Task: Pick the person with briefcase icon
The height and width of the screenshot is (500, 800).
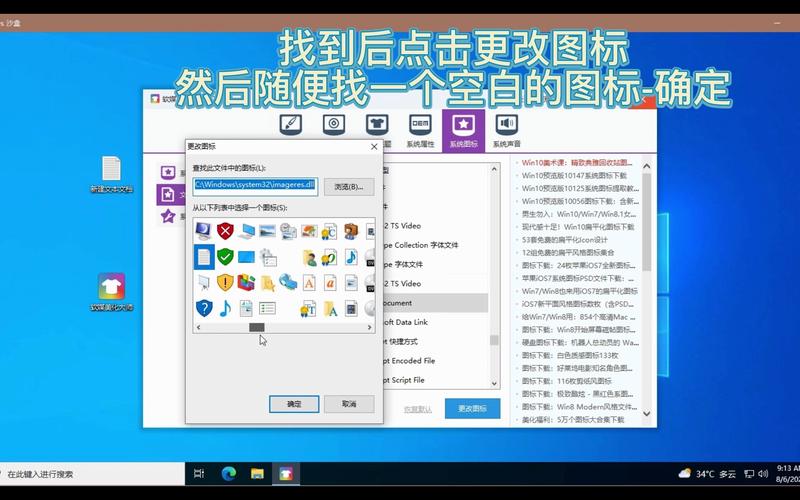Action: click(351, 231)
